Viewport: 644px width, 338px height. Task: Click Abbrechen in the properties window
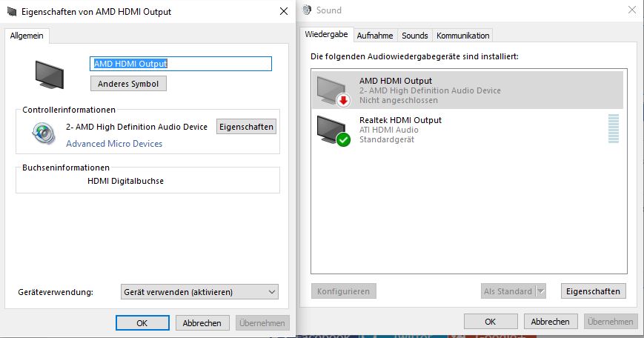point(202,322)
